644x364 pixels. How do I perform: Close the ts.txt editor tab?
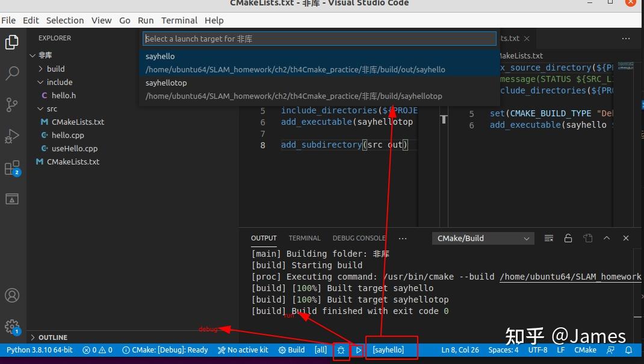[527, 38]
